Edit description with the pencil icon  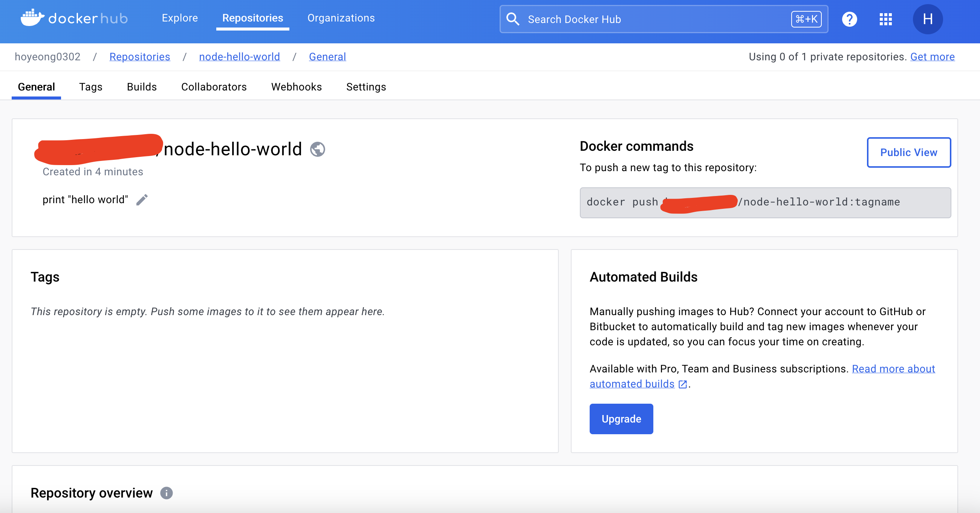(142, 200)
